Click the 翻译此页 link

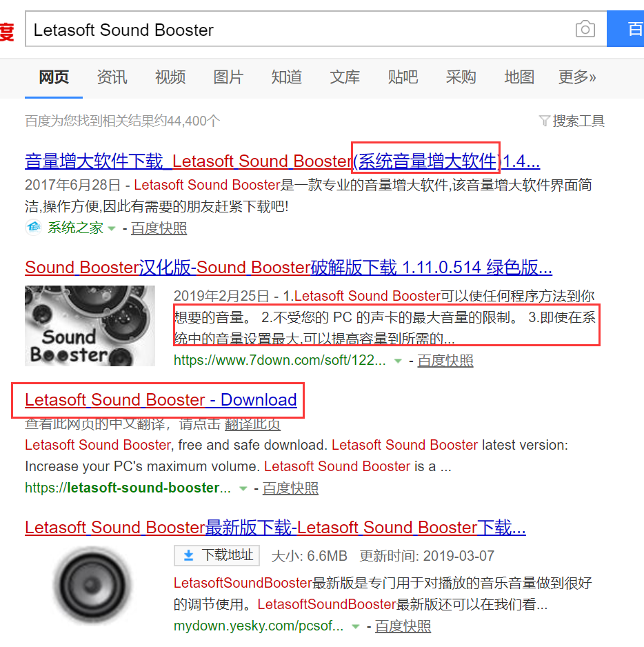point(252,424)
